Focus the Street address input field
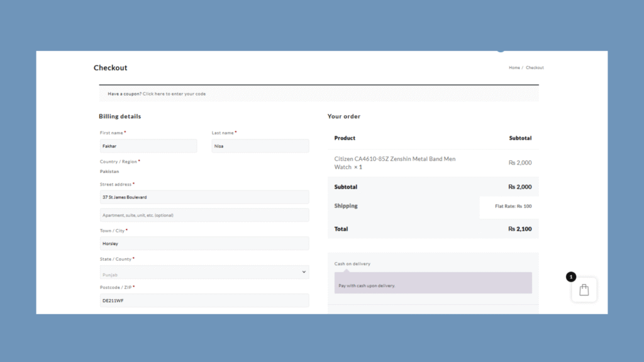 204,197
